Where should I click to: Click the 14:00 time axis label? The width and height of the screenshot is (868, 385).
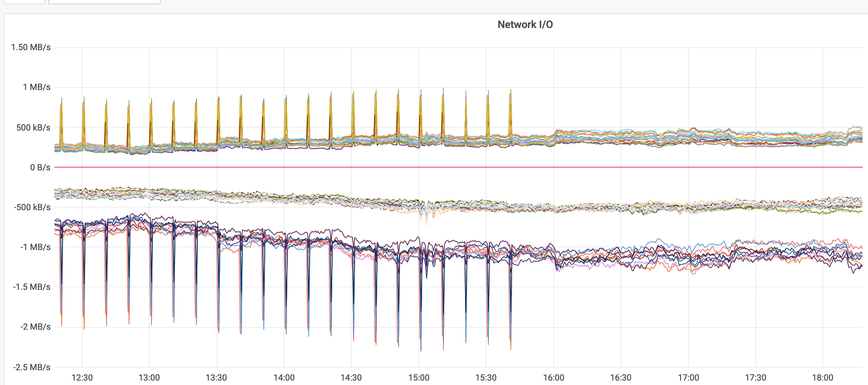[284, 378]
